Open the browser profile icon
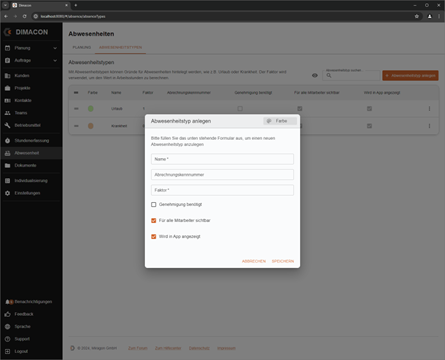The width and height of the screenshot is (445, 360). [430, 16]
